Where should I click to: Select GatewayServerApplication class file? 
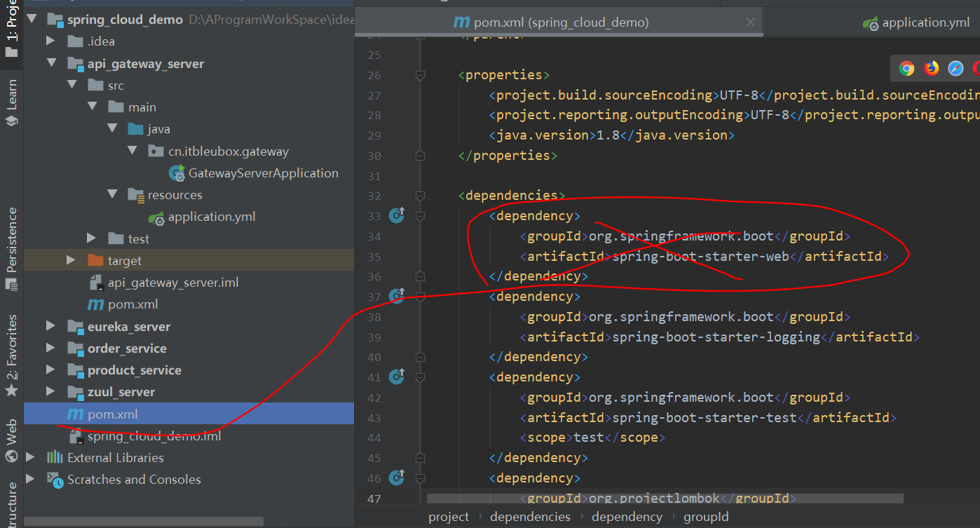point(264,172)
